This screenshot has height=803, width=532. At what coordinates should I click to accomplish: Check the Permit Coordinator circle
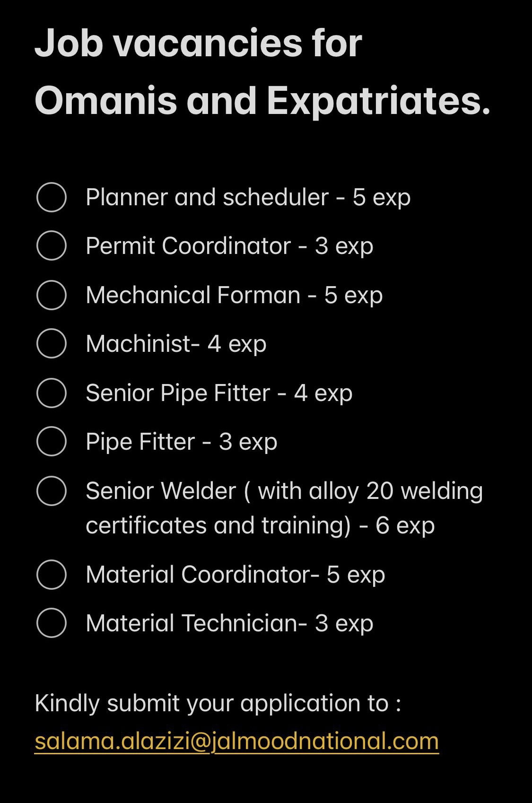51,246
